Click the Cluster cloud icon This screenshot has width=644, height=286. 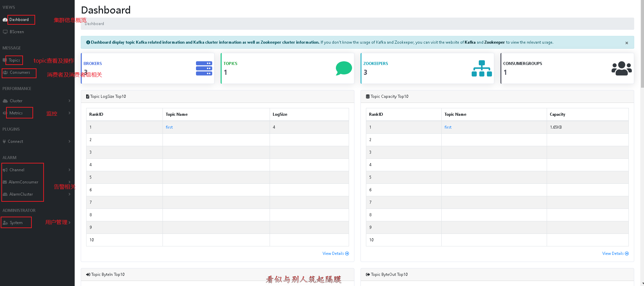pos(5,101)
